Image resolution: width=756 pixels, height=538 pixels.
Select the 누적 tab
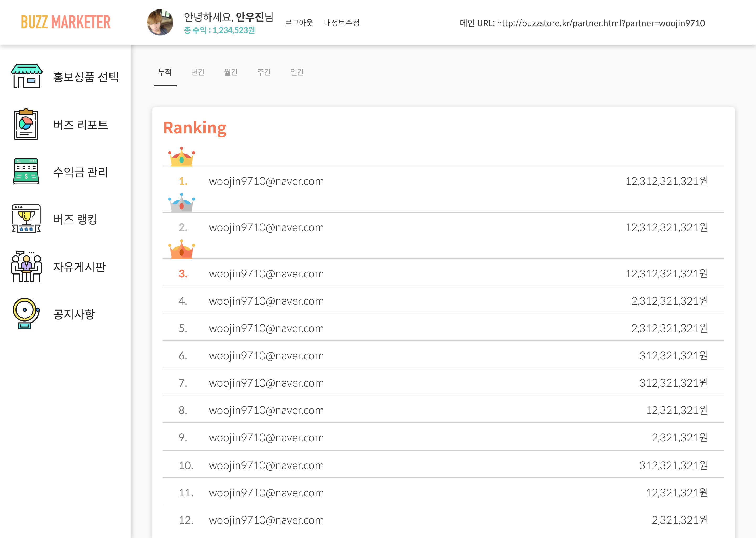[x=165, y=72]
